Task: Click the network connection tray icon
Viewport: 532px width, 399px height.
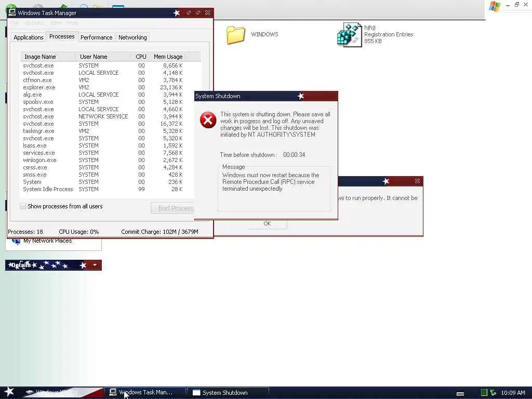Action: click(493, 393)
